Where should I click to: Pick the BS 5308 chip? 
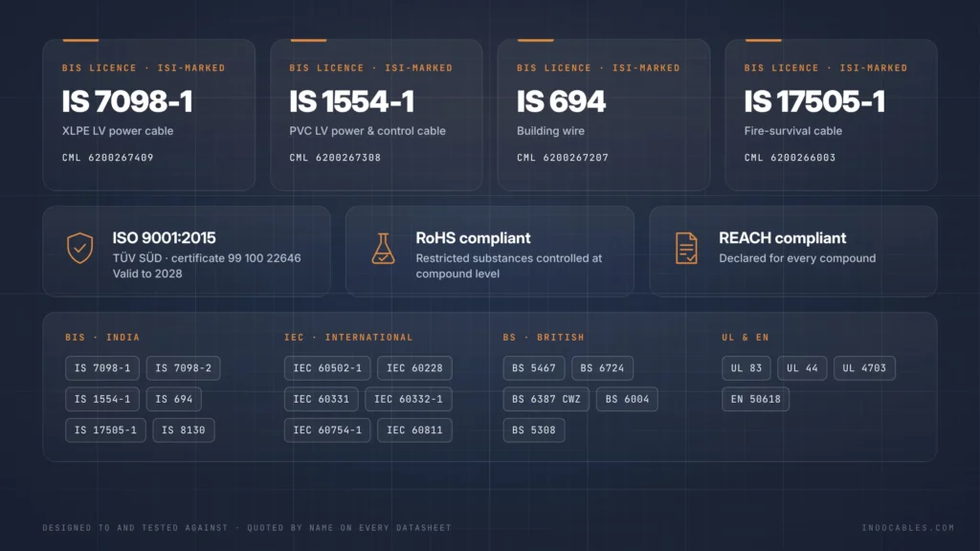534,430
